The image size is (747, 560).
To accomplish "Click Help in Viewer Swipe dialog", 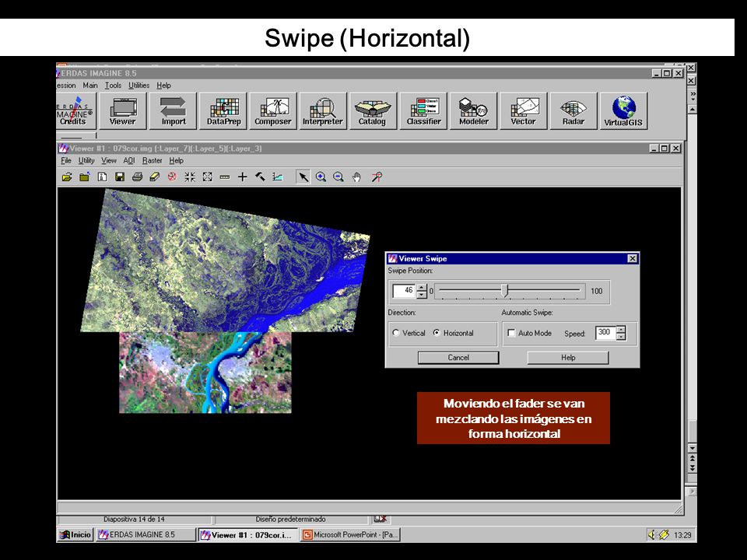I will [568, 358].
